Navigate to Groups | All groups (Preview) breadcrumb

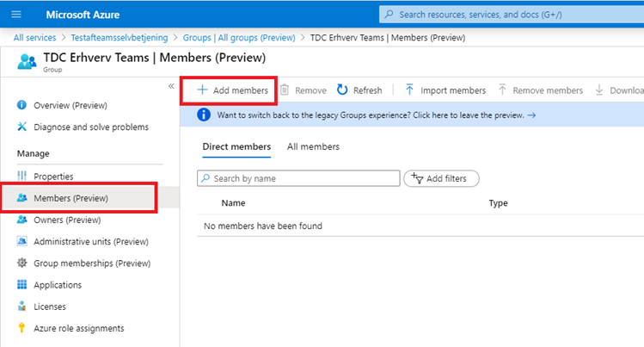point(239,37)
